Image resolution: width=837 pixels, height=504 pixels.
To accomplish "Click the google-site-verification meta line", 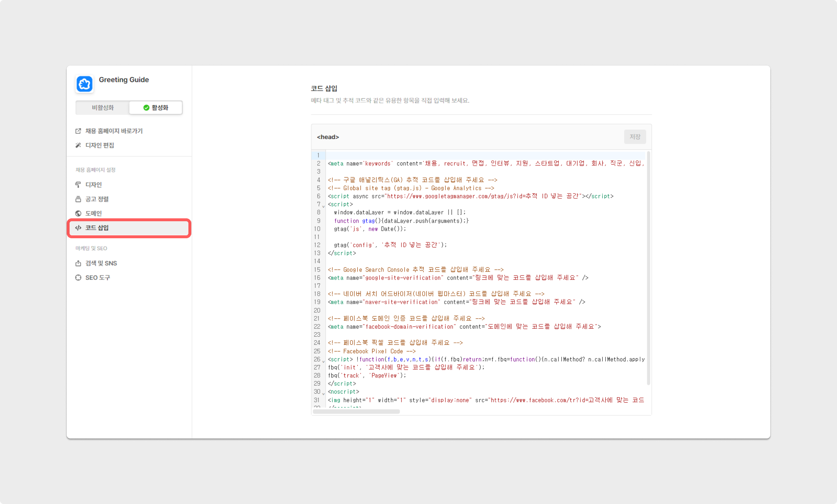I will (458, 278).
